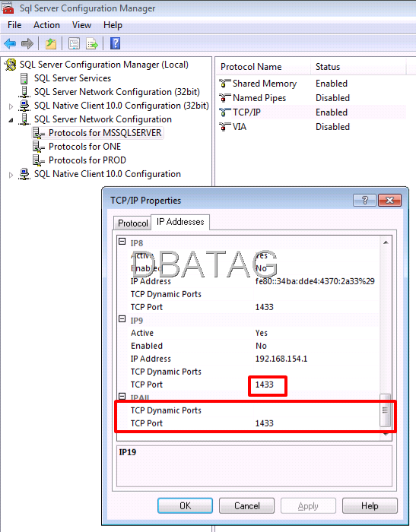Click the SQL Server Network Configuration (32bit) icon

click(x=24, y=92)
